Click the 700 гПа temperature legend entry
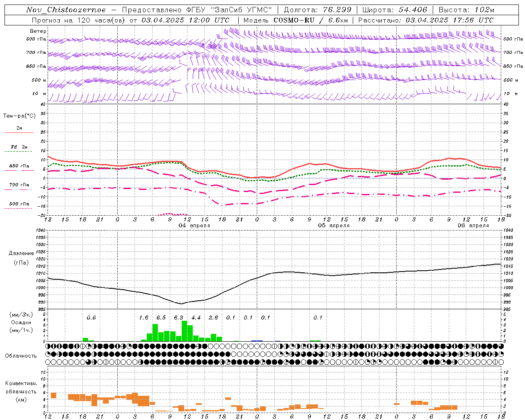 19,185
